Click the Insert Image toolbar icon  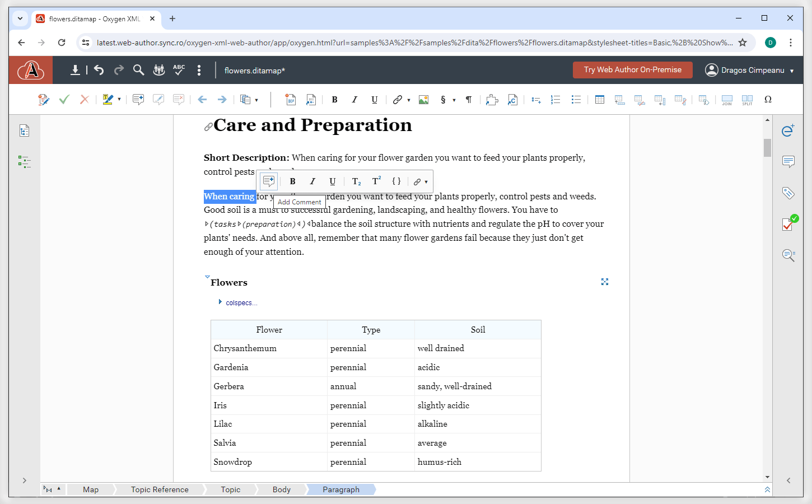tap(424, 100)
